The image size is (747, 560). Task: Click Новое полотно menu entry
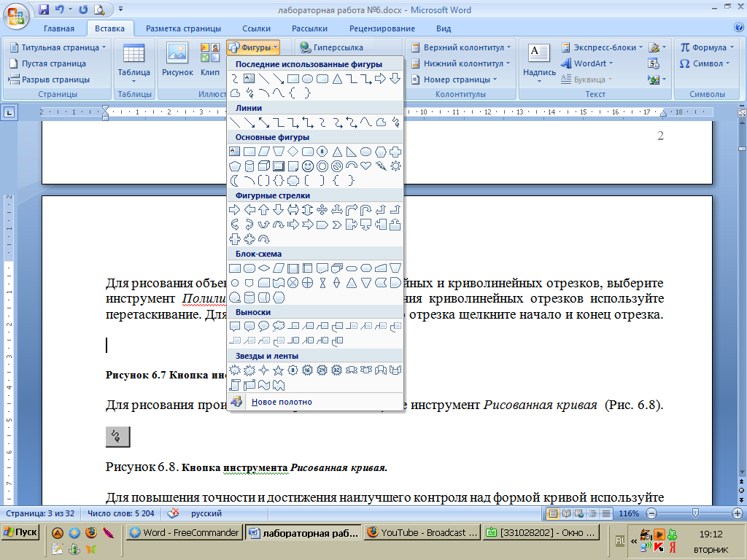click(x=315, y=402)
